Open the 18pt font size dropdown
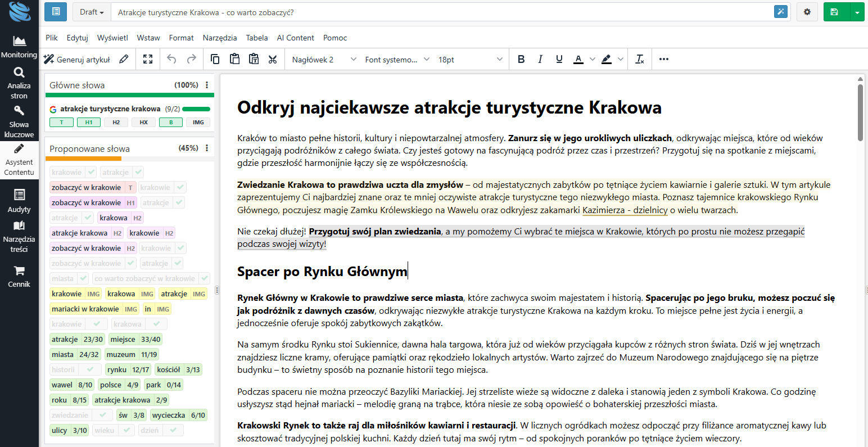The image size is (868, 447). [x=470, y=59]
